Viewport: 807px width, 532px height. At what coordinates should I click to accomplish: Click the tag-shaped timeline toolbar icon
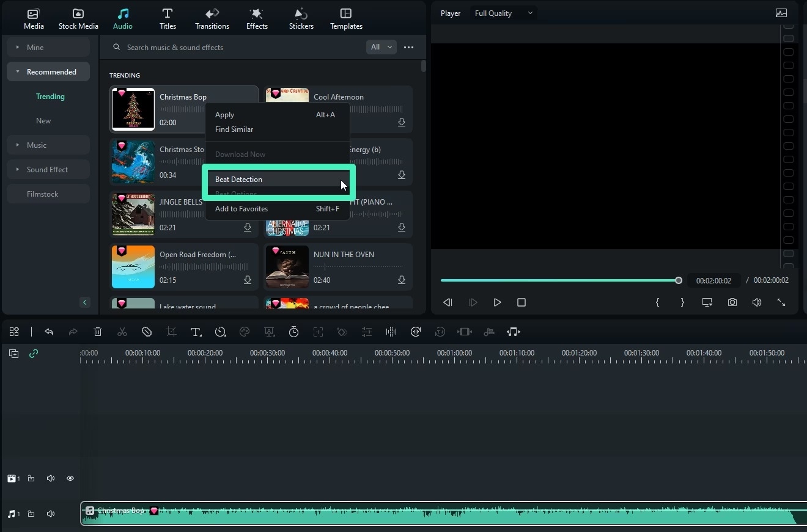(x=147, y=332)
